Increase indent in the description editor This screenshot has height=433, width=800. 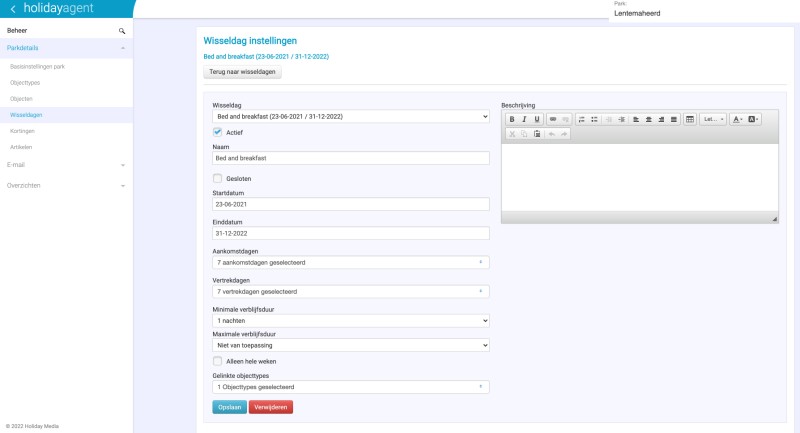(621, 119)
